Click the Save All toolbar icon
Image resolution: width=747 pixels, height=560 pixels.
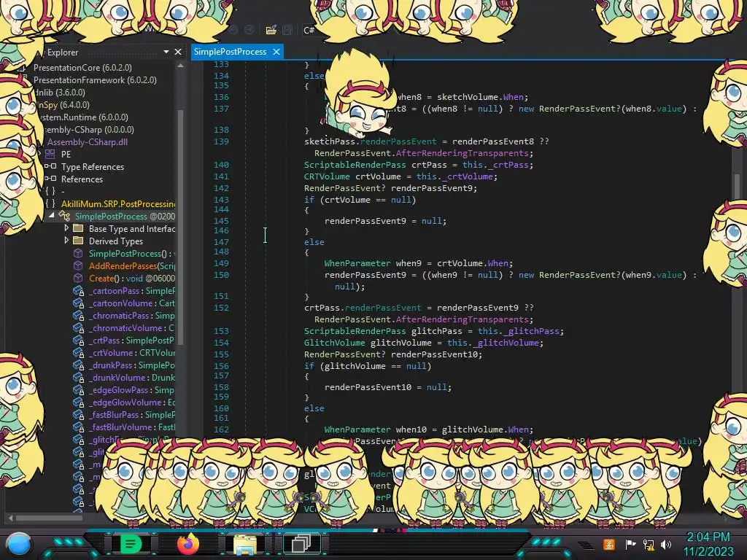click(287, 30)
